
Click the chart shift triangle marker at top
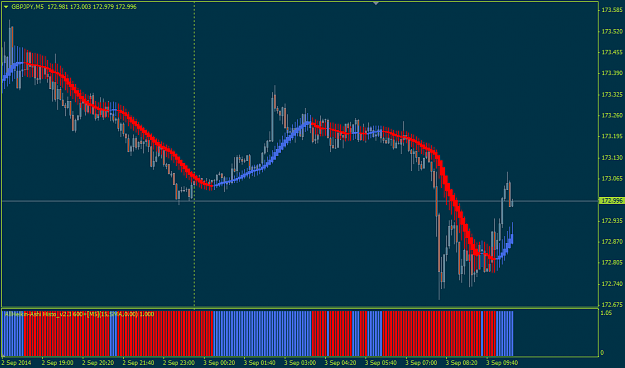(375, 3)
